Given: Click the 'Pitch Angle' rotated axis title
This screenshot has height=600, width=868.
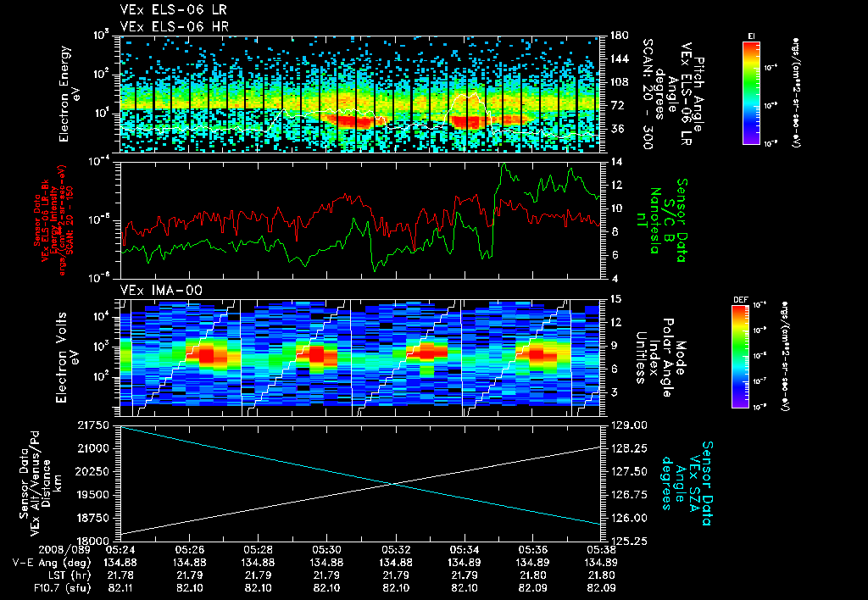Looking at the screenshot, I should click(699, 93).
